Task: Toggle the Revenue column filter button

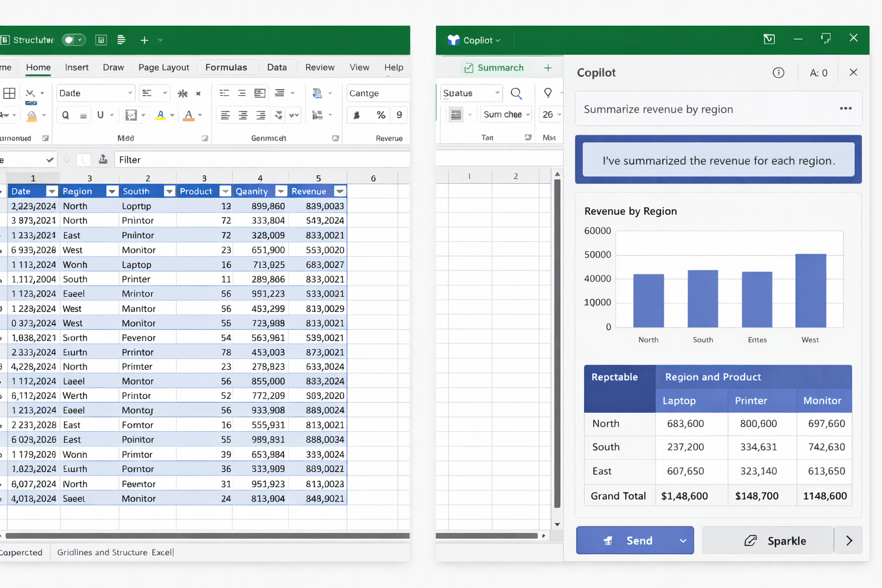Action: (x=340, y=191)
